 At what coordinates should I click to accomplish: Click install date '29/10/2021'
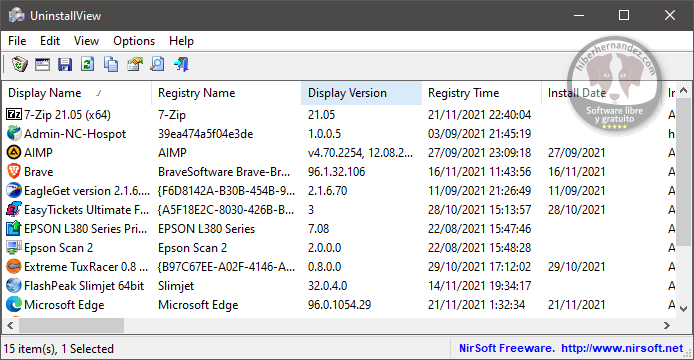coord(576,267)
